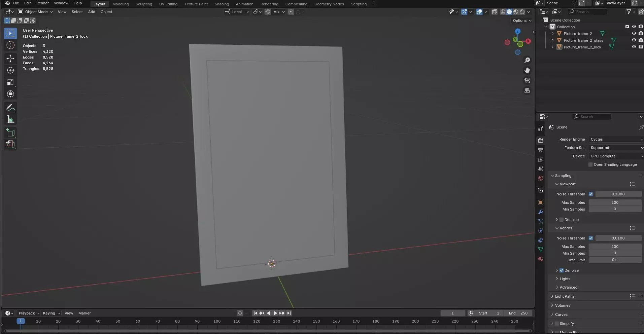Jump to the last frame

pos(289,313)
